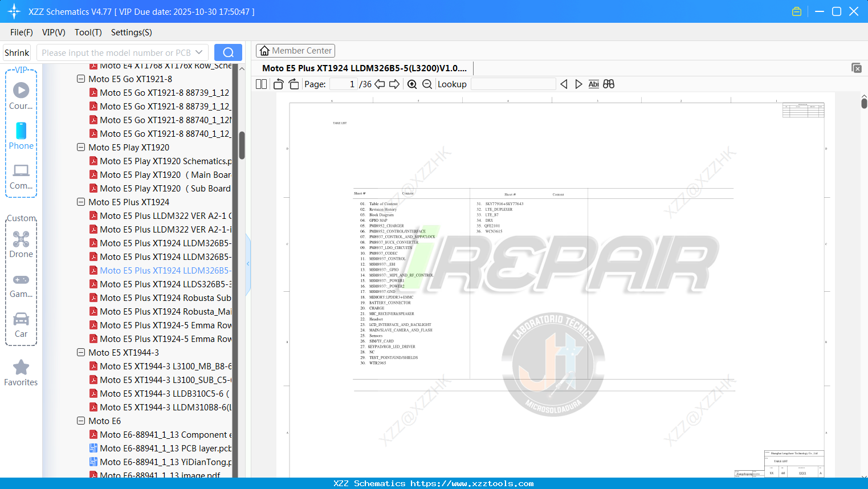Screen dimensions: 868x489
Task: Click the Moto E6 folder label
Action: coord(105,421)
